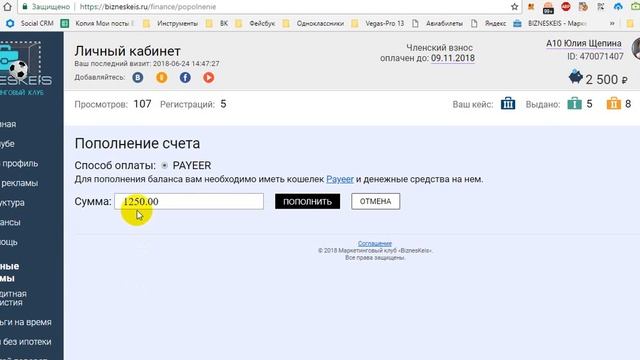
Task: Open the Копия Мои посты bookmark
Action: (97, 24)
